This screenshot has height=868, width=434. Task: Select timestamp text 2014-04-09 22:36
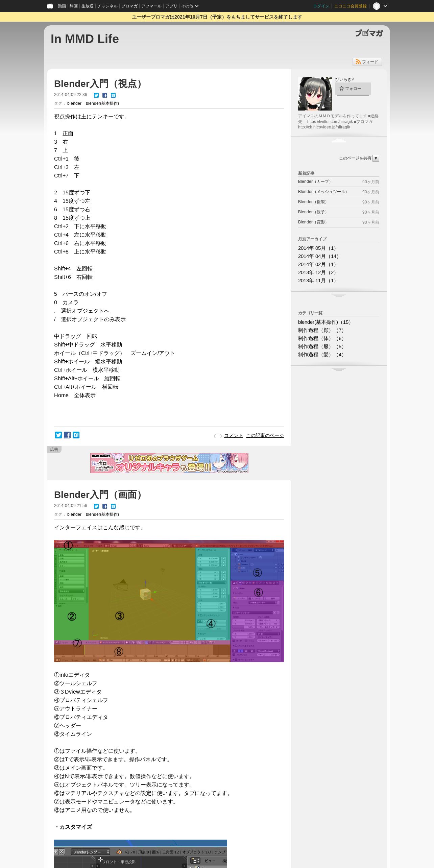click(x=71, y=95)
